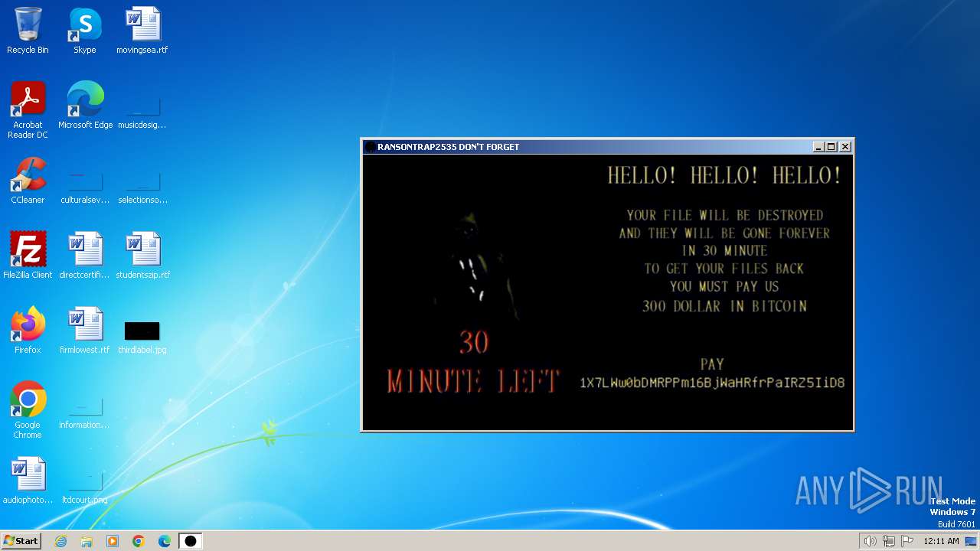980x551 pixels.
Task: Open the volume control tray icon
Action: [x=870, y=541]
